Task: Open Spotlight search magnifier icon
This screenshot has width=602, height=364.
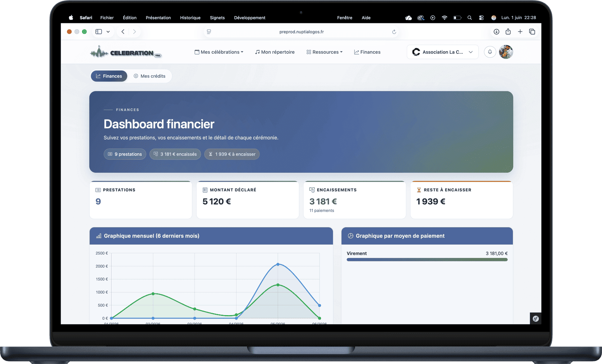Action: point(470,18)
